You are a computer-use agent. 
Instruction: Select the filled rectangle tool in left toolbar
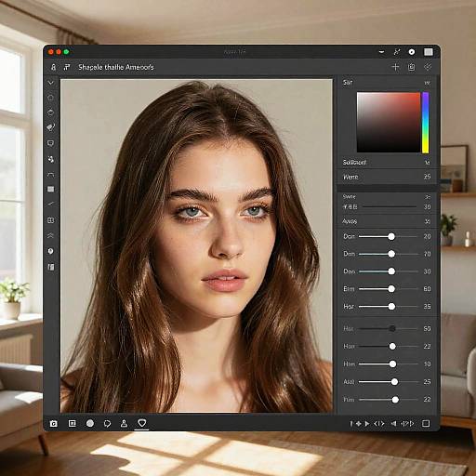coord(51,189)
